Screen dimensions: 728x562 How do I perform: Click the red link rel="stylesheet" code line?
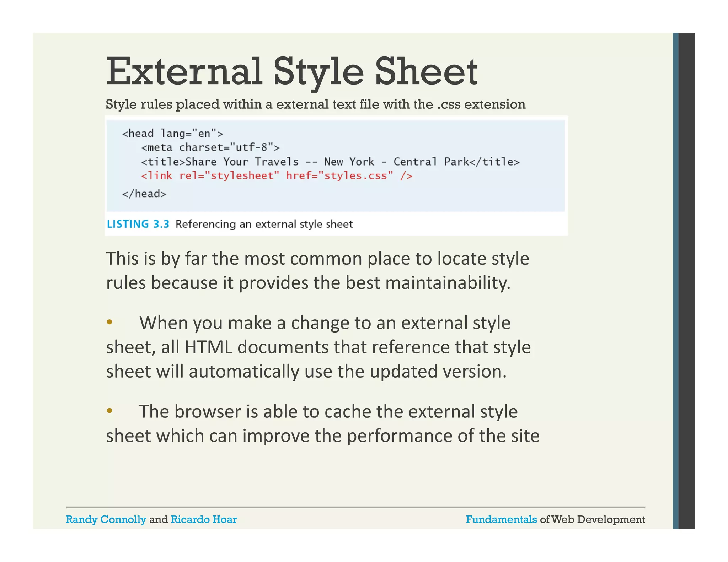coord(277,176)
